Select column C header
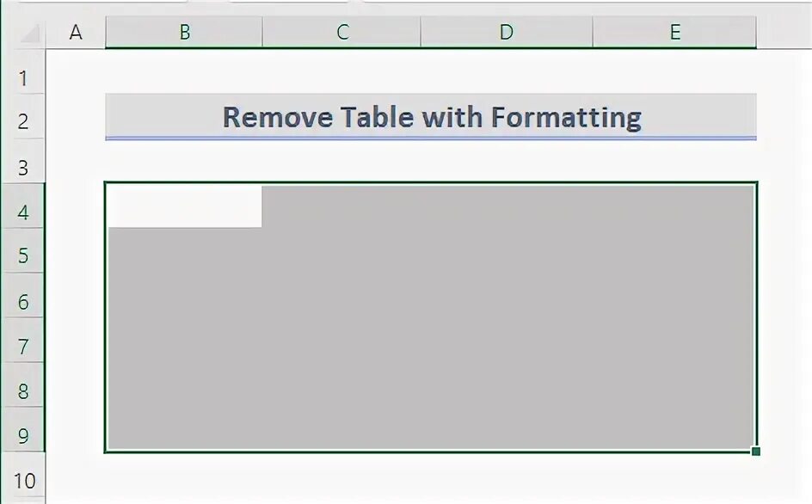Screen dimensions: 812x504 341,32
